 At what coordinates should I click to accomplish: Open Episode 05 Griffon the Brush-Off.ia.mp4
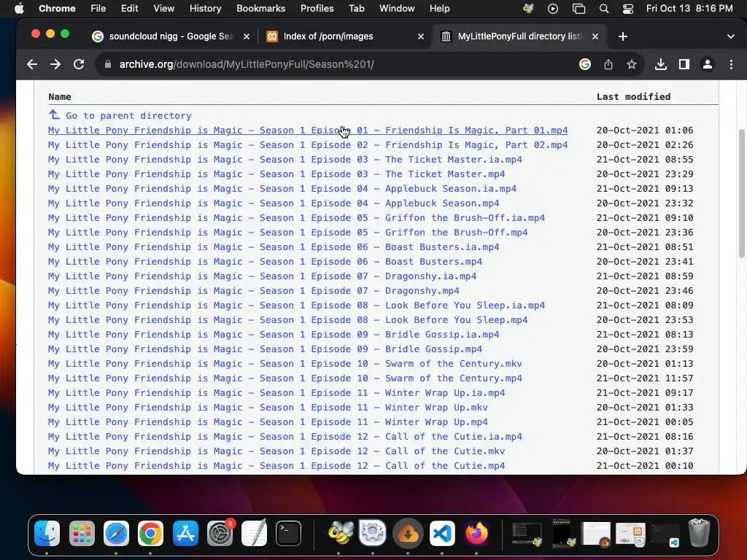click(x=296, y=217)
